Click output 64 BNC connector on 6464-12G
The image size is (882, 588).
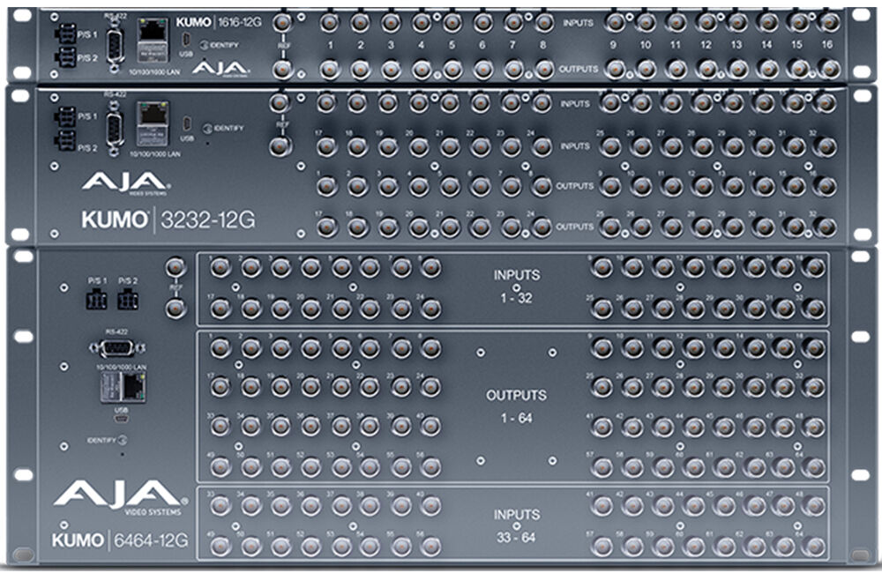(x=813, y=467)
